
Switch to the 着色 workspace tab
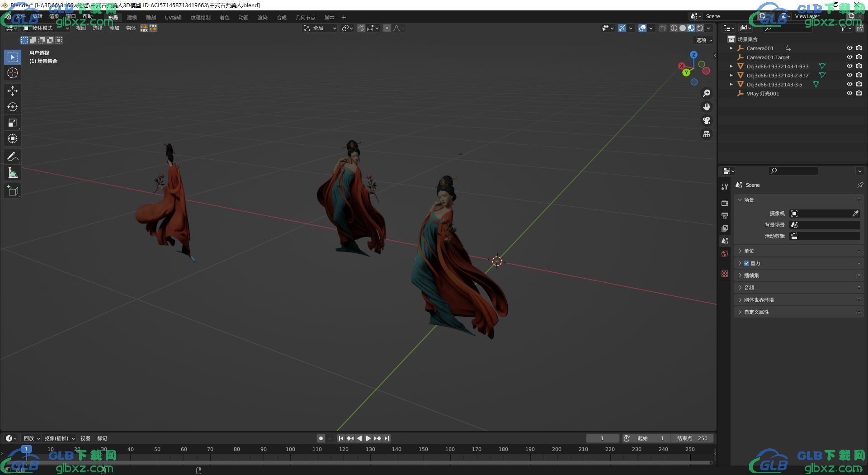pos(225,18)
